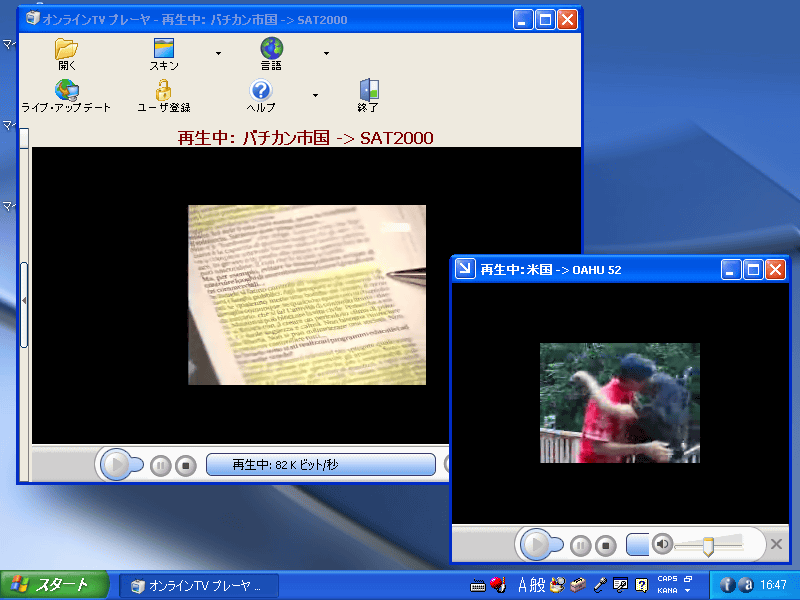
Task: Select オンラインTV プレーヤ taskbar button
Action: pyautogui.click(x=199, y=586)
